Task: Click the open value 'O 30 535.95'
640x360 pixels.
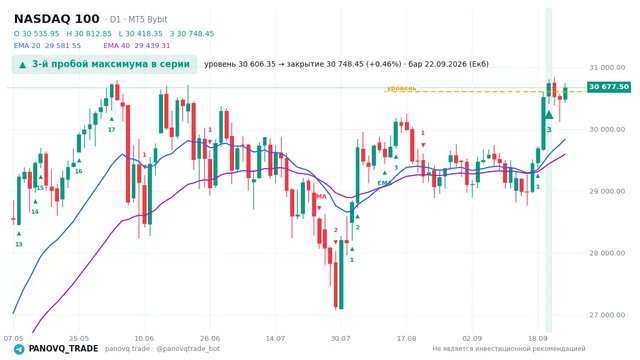Action: coord(37,34)
